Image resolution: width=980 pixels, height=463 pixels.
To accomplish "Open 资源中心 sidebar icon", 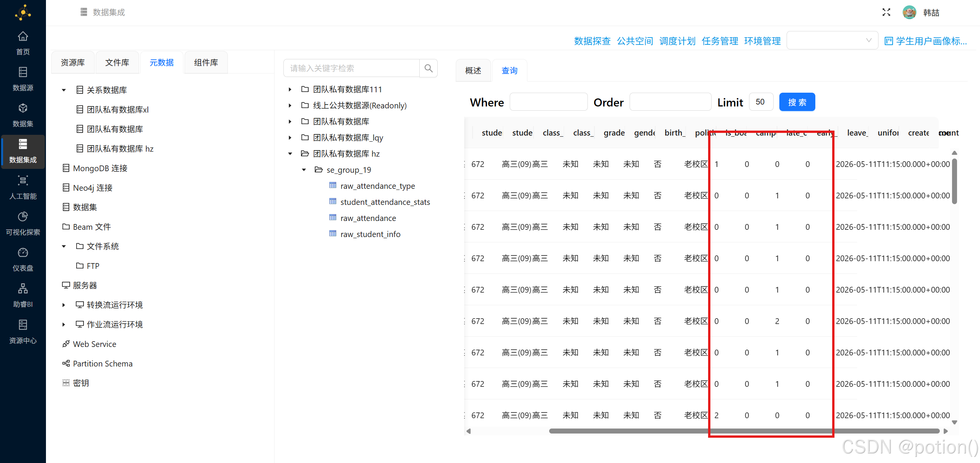I will [23, 325].
